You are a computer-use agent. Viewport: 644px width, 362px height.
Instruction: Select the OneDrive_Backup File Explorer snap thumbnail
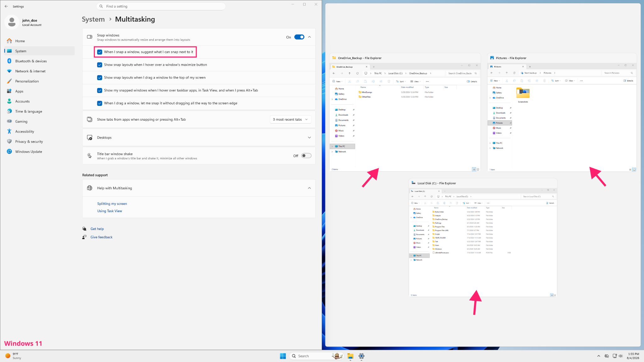coord(405,112)
